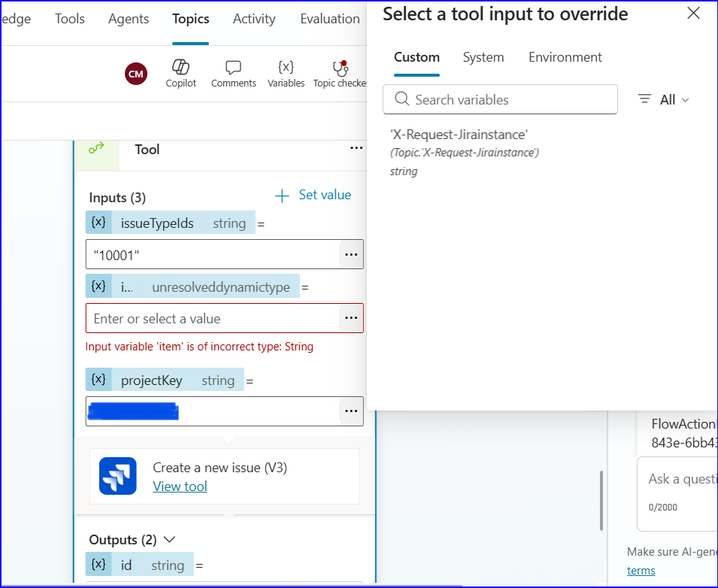Open the Comments icon

tap(233, 68)
